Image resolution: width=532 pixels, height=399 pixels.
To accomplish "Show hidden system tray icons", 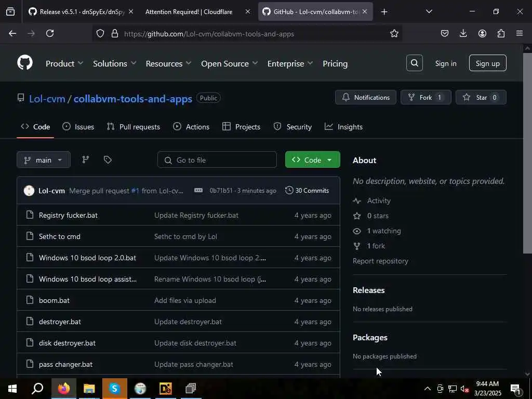I will [x=428, y=389].
